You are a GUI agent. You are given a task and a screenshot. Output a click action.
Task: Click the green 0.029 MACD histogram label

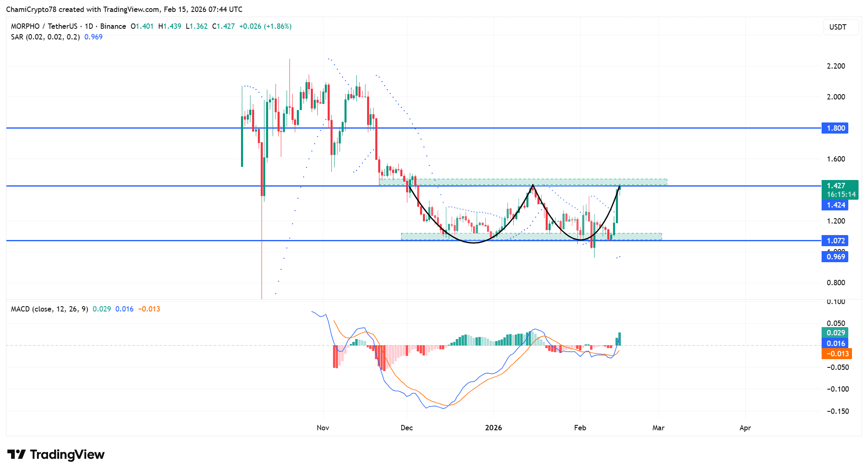(x=835, y=333)
